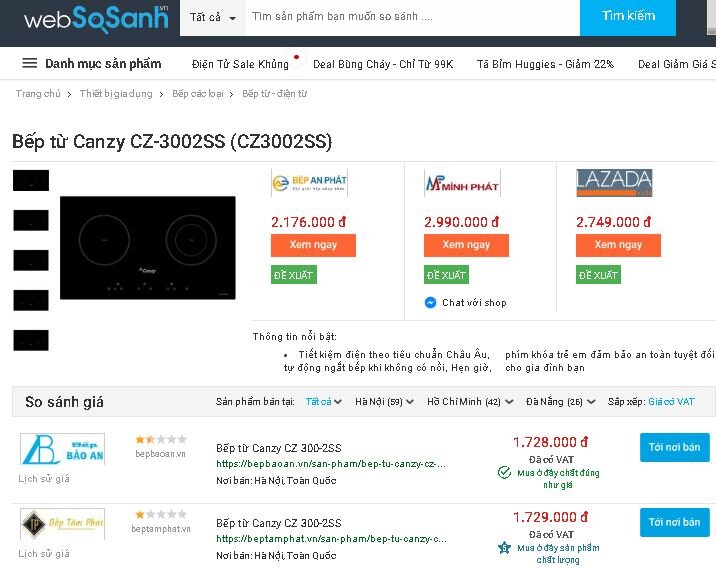The height and width of the screenshot is (568, 716).
Task: Open the Sắp xếp Giá có VAT sort option
Action: pyautogui.click(x=671, y=401)
